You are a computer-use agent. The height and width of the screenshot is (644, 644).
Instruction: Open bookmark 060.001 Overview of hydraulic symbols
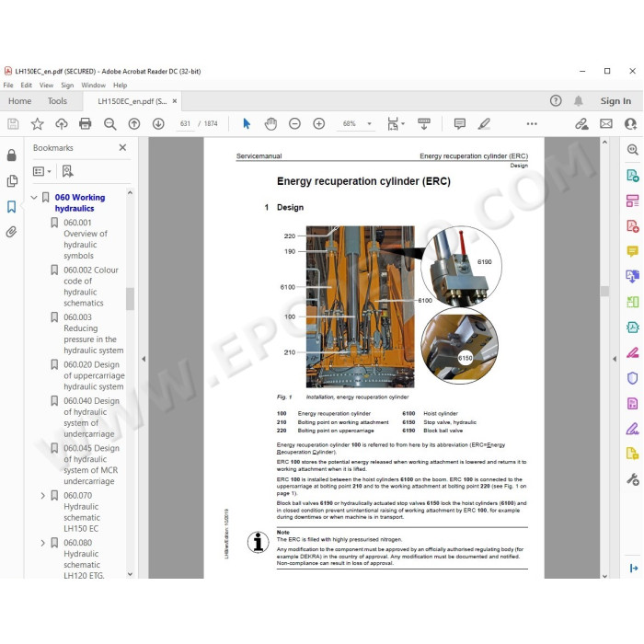coord(85,239)
